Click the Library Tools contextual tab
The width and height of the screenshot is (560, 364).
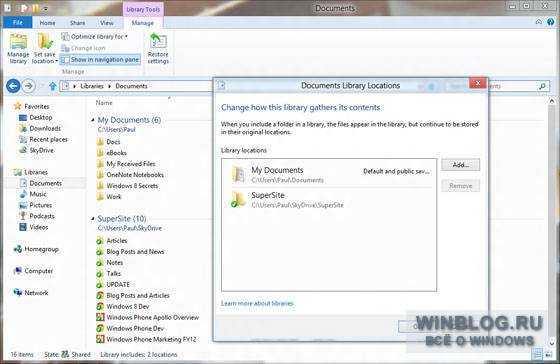pos(143,9)
